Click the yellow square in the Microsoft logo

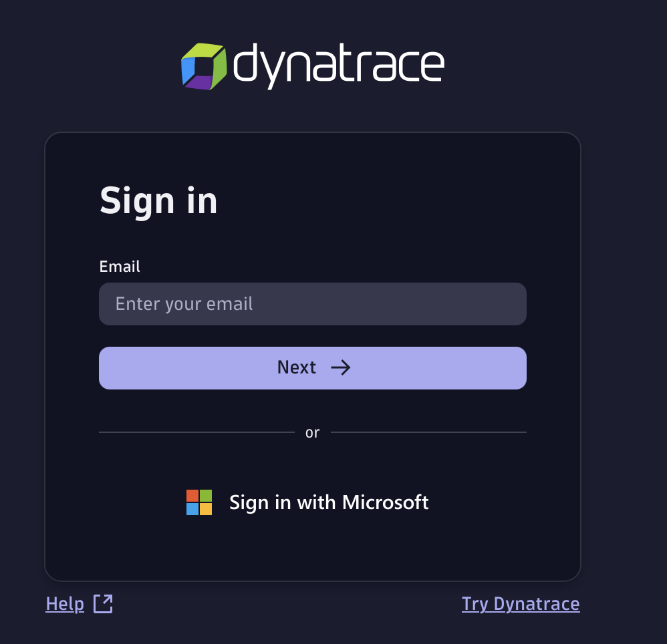click(206, 509)
